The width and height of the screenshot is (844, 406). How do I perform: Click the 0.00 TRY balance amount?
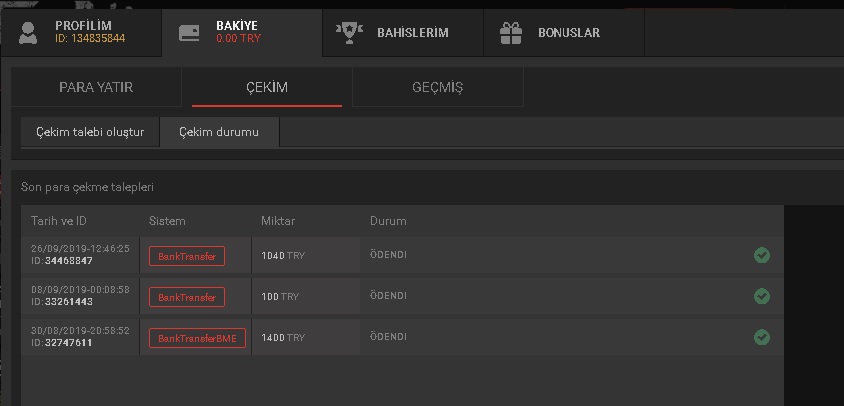(239, 39)
